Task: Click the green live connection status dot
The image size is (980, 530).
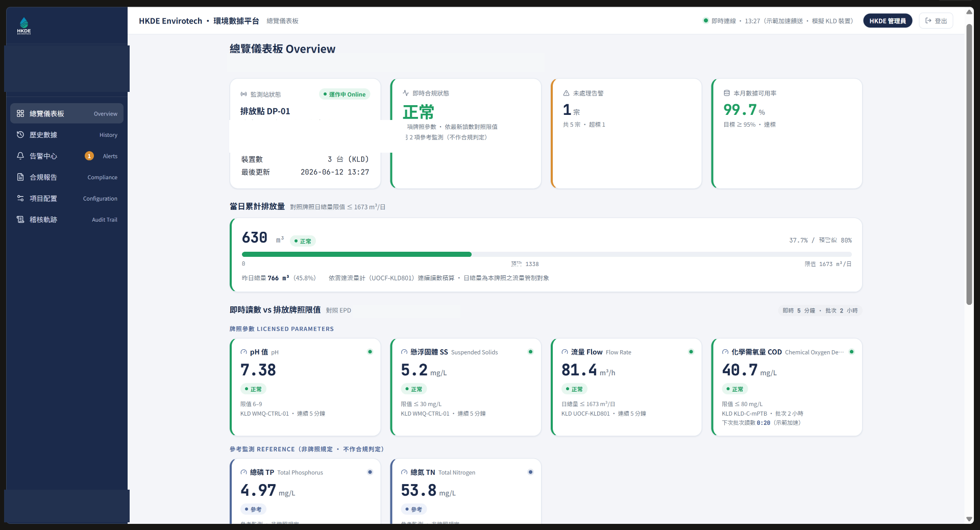Action: coord(705,20)
